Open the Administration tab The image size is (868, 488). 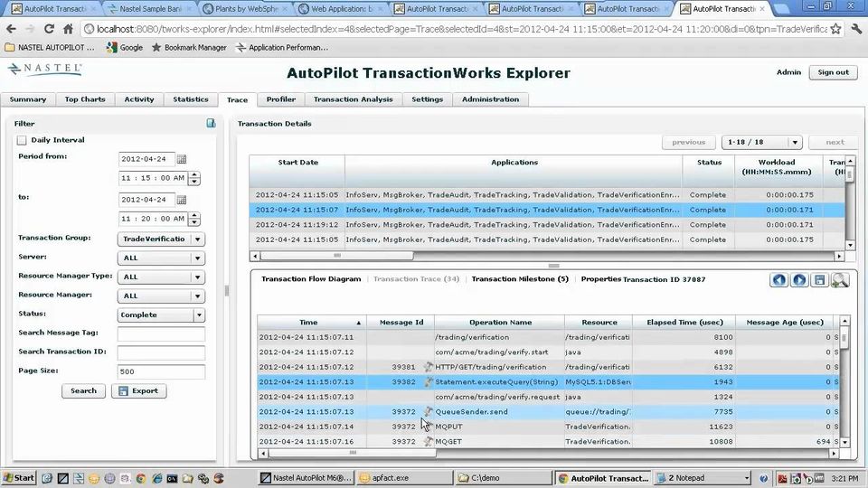tap(490, 99)
